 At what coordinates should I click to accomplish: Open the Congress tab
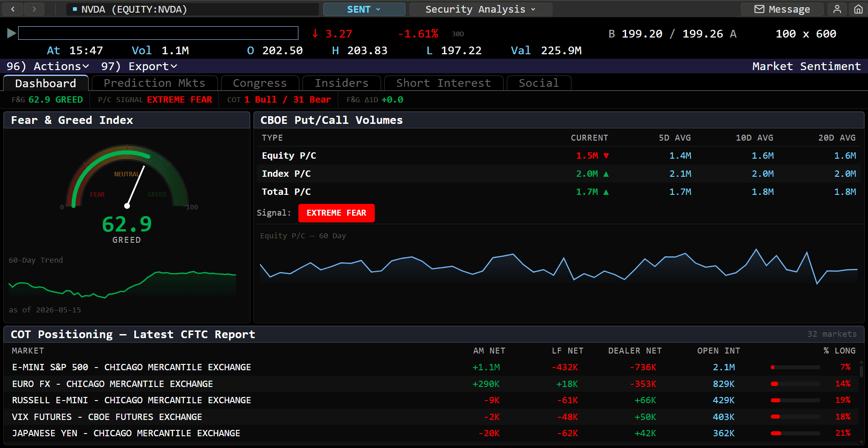pos(260,83)
